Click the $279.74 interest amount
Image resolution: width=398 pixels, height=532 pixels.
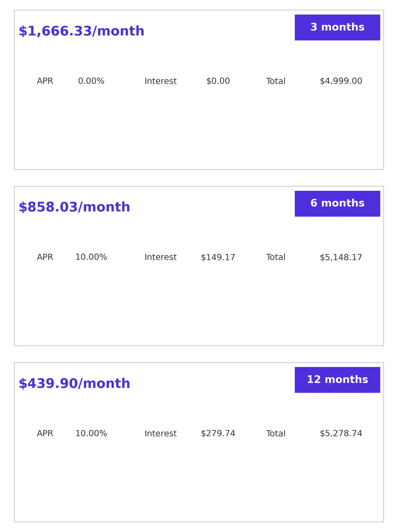pyautogui.click(x=218, y=434)
